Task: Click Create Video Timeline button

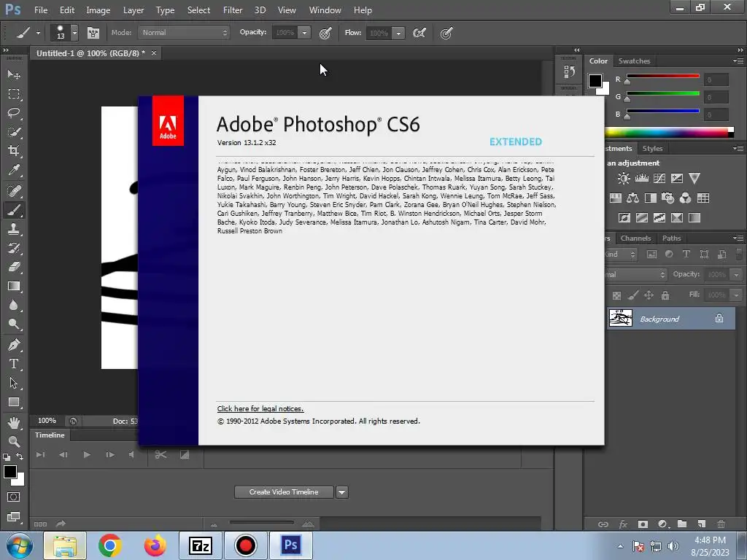Action: (x=284, y=492)
